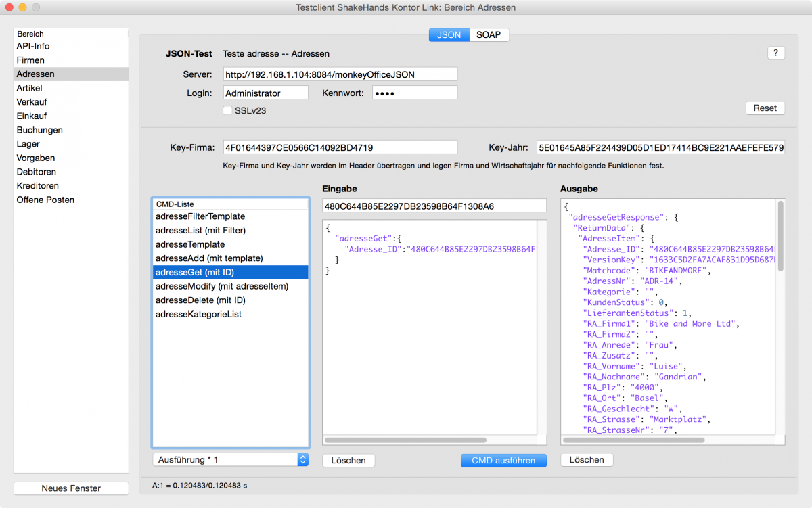
Task: Enable the SSLv23 checkbox
Action: (x=227, y=110)
